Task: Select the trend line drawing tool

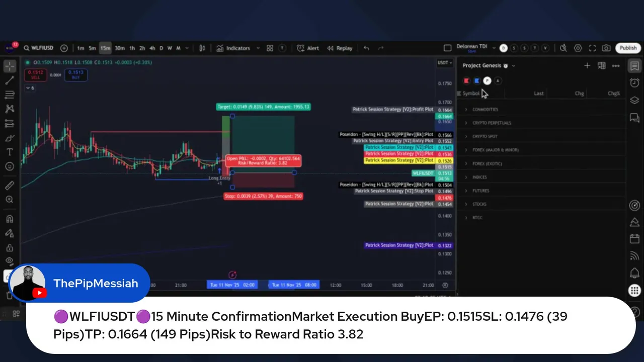Action: [x=10, y=80]
